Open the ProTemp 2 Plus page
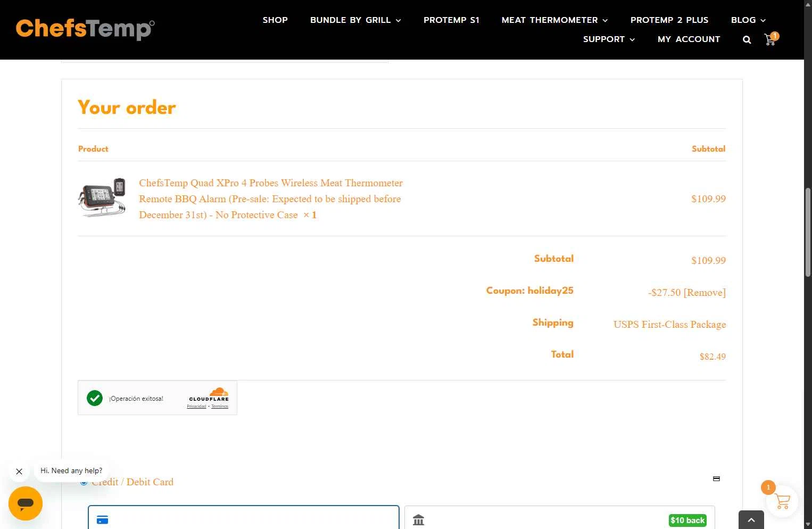812x529 pixels. click(x=669, y=20)
